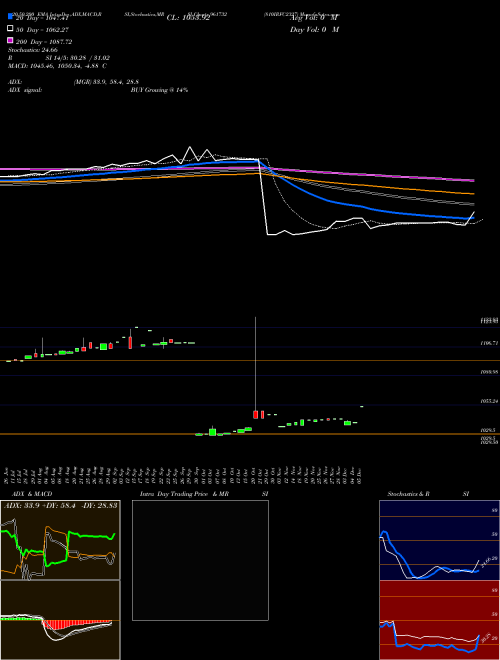This screenshot has height=660, width=500.
Task: Click the 1053.24 price axis label
Action: click(x=489, y=402)
